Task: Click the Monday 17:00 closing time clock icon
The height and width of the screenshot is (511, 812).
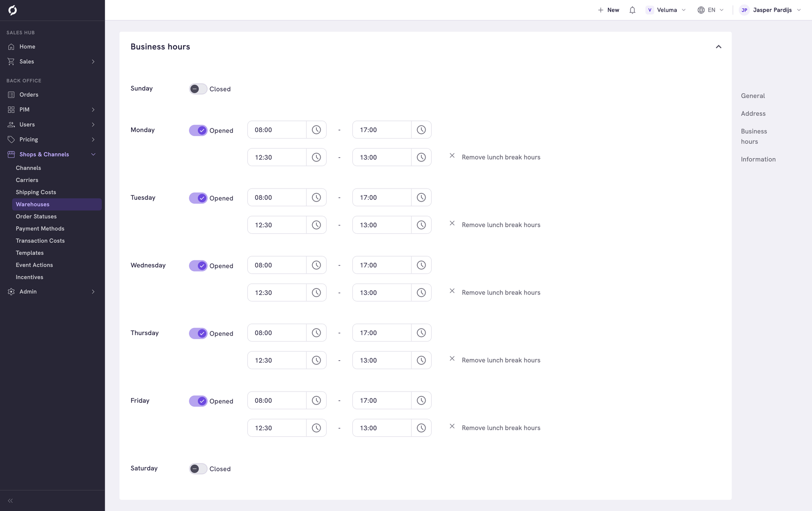Action: [x=421, y=130]
